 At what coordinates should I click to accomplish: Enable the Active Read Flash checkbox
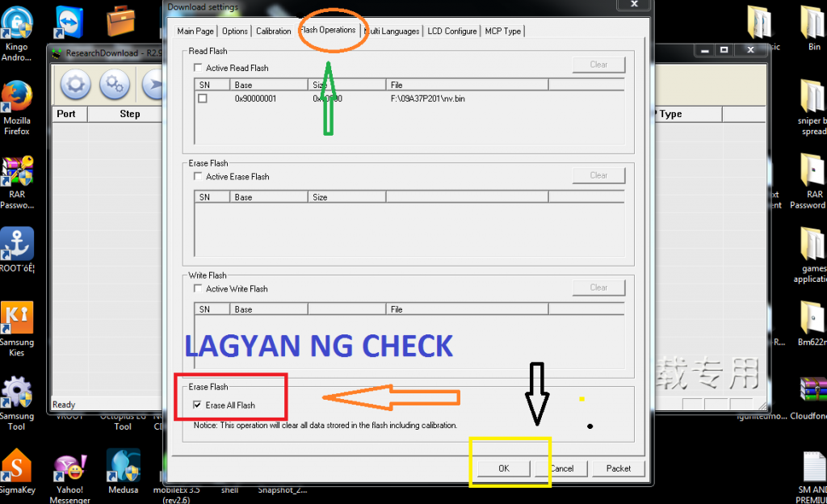click(199, 69)
